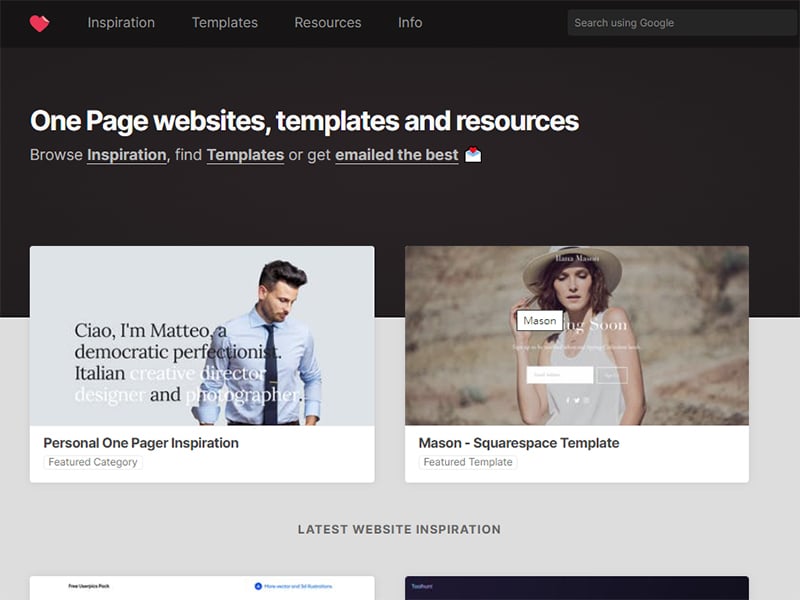Click the blue circle icon in Free Userpics preview
This screenshot has width=800, height=600.
[258, 586]
